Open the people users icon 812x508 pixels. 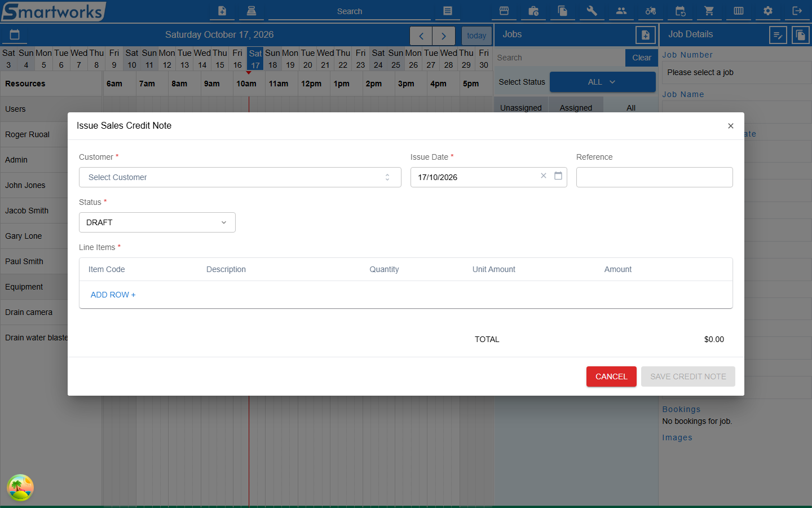[621, 11]
